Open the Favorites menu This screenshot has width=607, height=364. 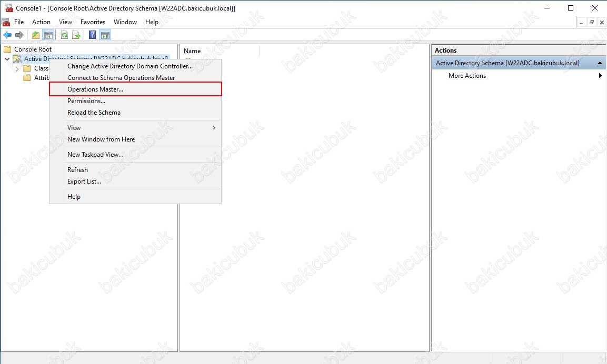pyautogui.click(x=93, y=22)
